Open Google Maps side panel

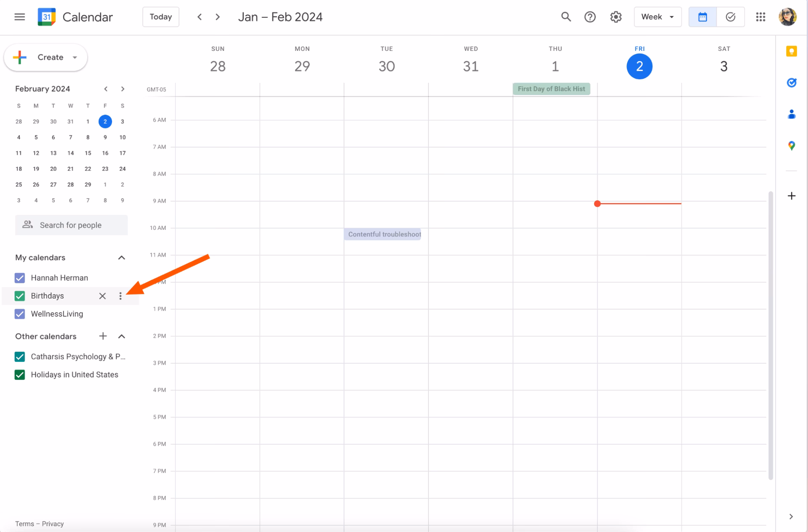pyautogui.click(x=792, y=146)
